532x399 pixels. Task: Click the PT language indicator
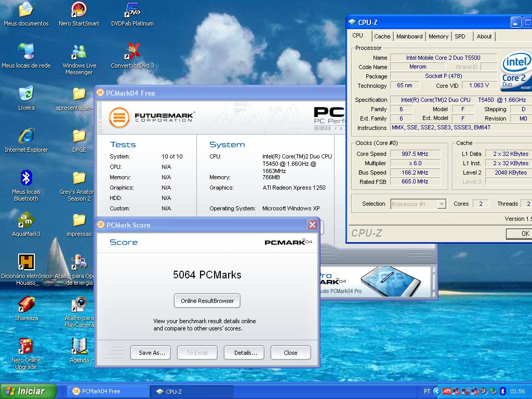coord(427,391)
